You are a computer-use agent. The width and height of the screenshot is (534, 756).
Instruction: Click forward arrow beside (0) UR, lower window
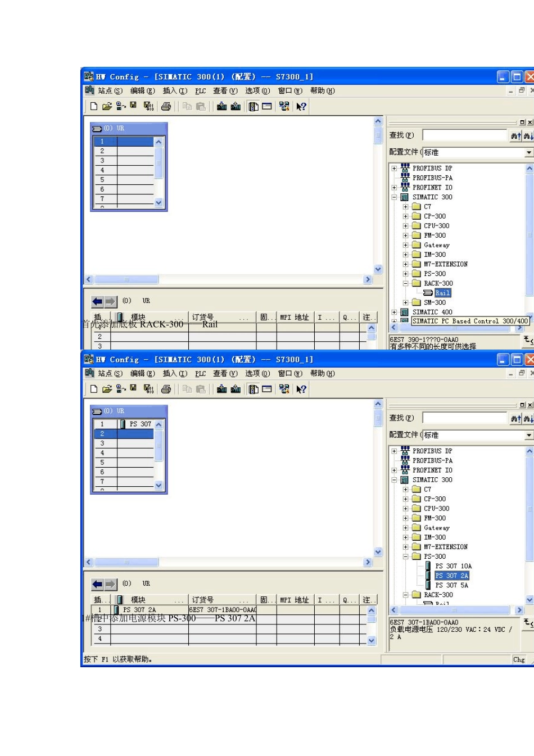pos(110,584)
